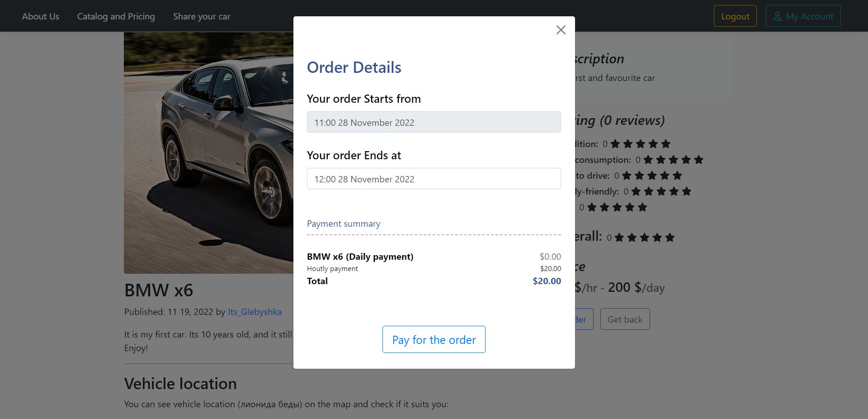The width and height of the screenshot is (868, 419).
Task: Click the first star in Overall rating
Action: click(x=619, y=238)
